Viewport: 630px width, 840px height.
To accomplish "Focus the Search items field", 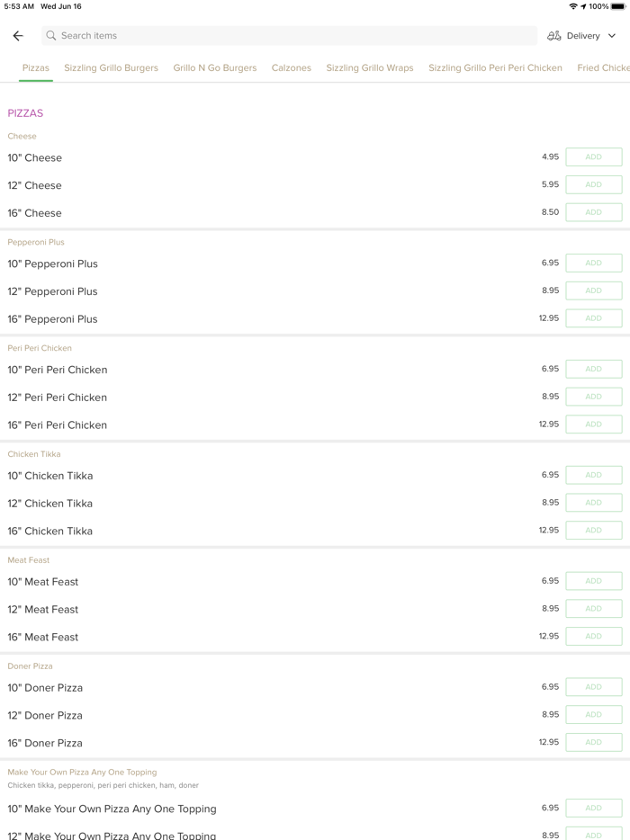I will coord(288,36).
